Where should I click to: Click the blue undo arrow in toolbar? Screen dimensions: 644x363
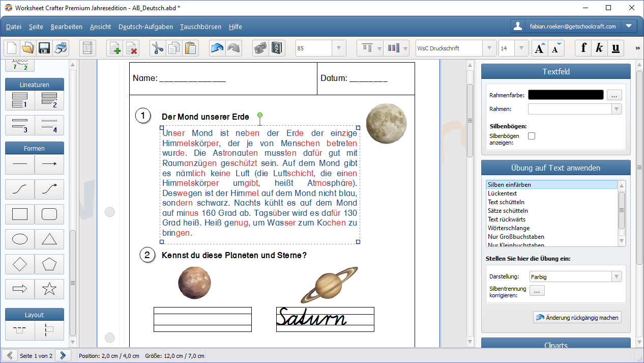point(217,48)
